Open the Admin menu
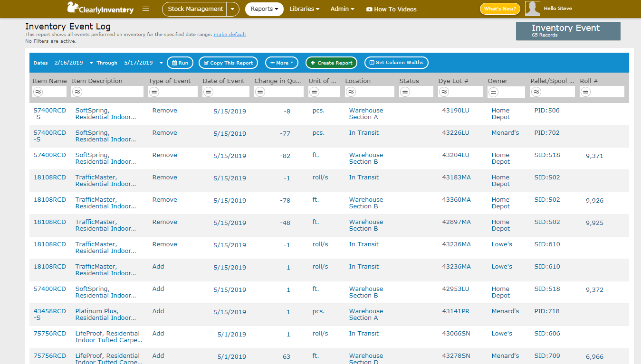The image size is (641, 364). [343, 9]
